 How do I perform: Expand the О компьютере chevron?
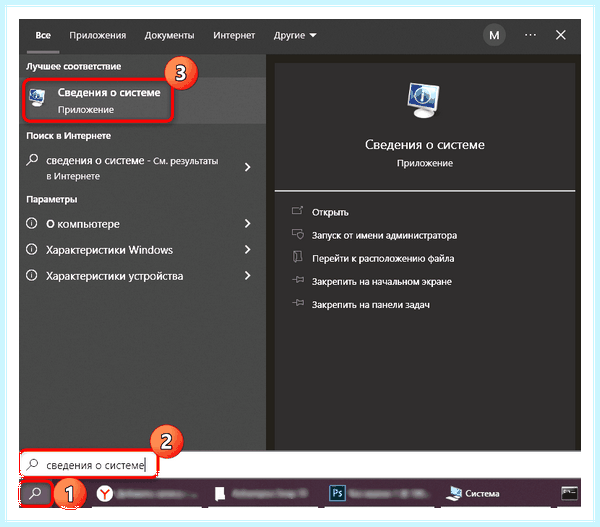coord(248,224)
